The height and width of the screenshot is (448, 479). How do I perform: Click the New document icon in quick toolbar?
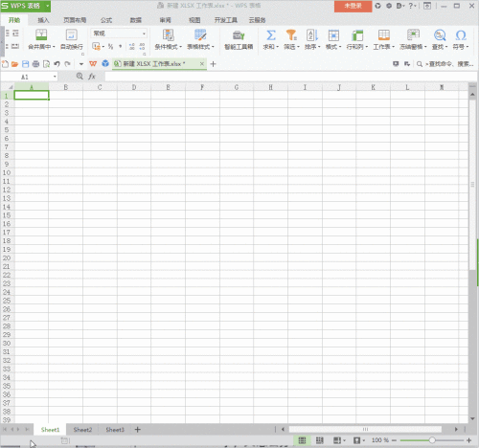(x=5, y=64)
